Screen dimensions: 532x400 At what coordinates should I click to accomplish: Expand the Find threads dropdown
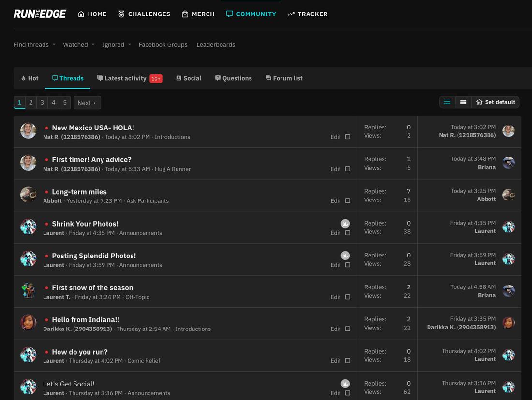coord(34,44)
